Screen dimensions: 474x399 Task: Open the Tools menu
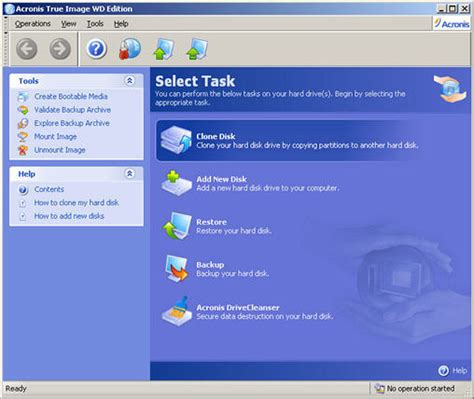coord(95,24)
